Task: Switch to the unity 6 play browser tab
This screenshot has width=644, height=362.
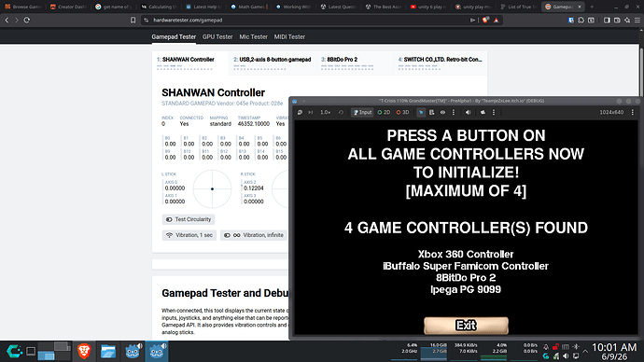Action: (x=429, y=7)
